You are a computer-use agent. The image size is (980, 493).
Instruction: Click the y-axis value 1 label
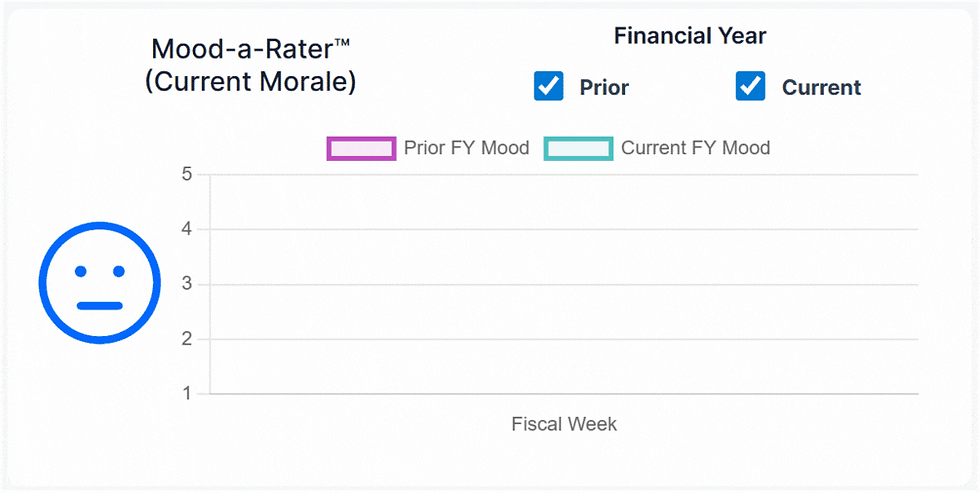pyautogui.click(x=187, y=394)
